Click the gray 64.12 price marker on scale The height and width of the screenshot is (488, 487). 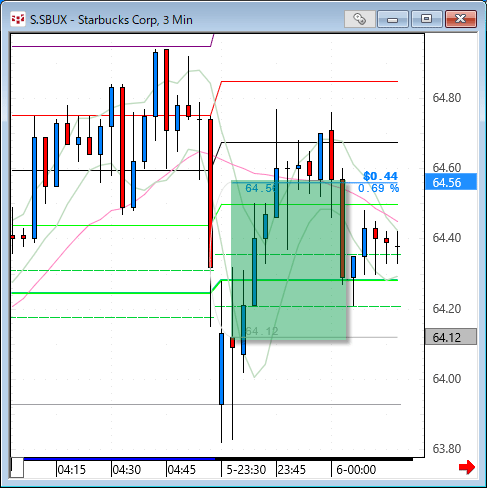click(451, 337)
